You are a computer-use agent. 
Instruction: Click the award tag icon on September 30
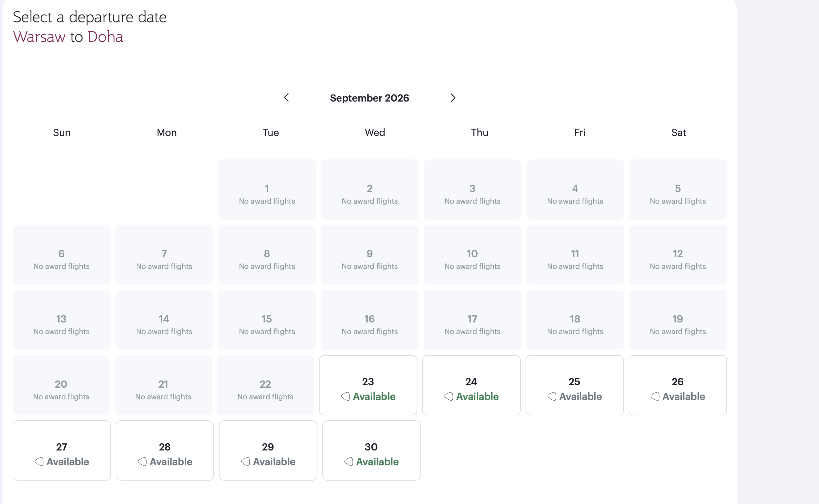pyautogui.click(x=349, y=462)
